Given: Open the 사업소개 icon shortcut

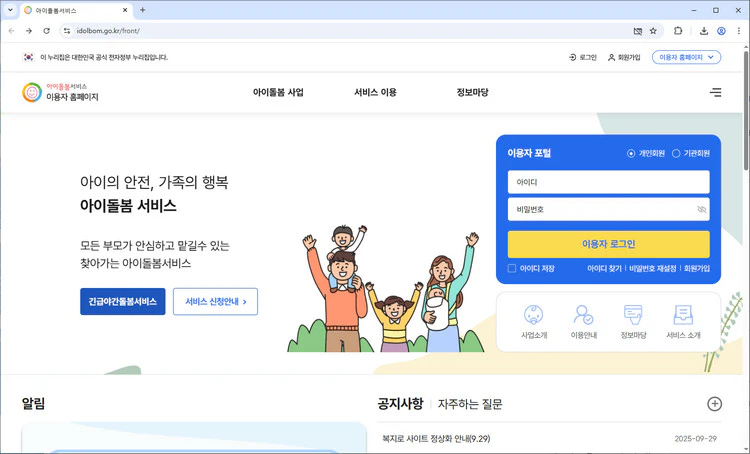Looking at the screenshot, I should point(534,322).
